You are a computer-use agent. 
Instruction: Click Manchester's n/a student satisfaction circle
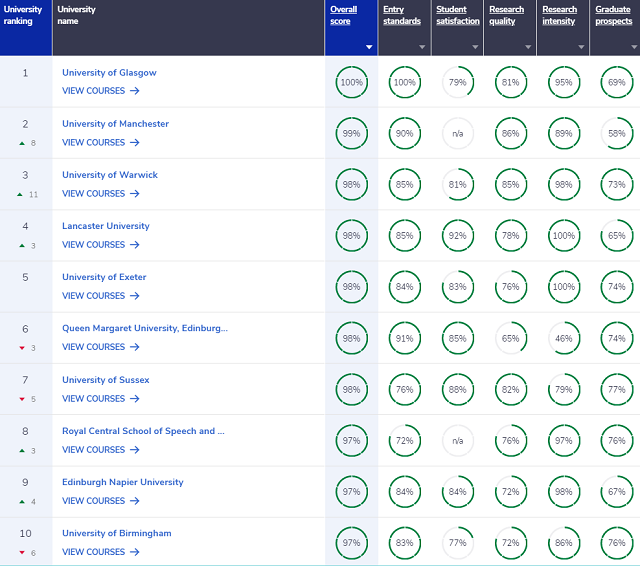coord(458,133)
